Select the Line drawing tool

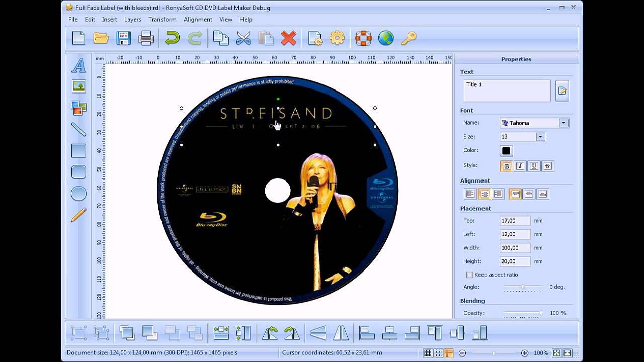point(78,129)
